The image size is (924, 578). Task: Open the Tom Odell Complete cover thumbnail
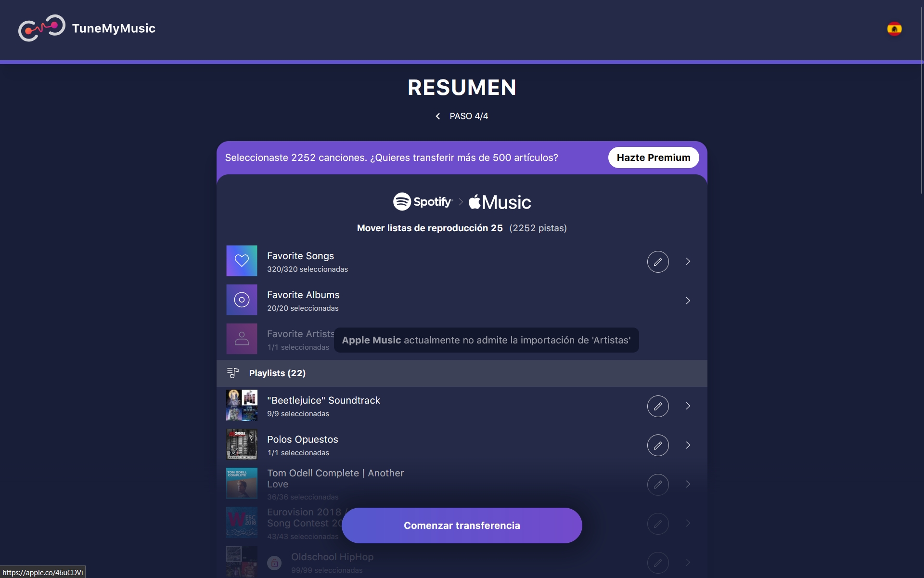(242, 483)
